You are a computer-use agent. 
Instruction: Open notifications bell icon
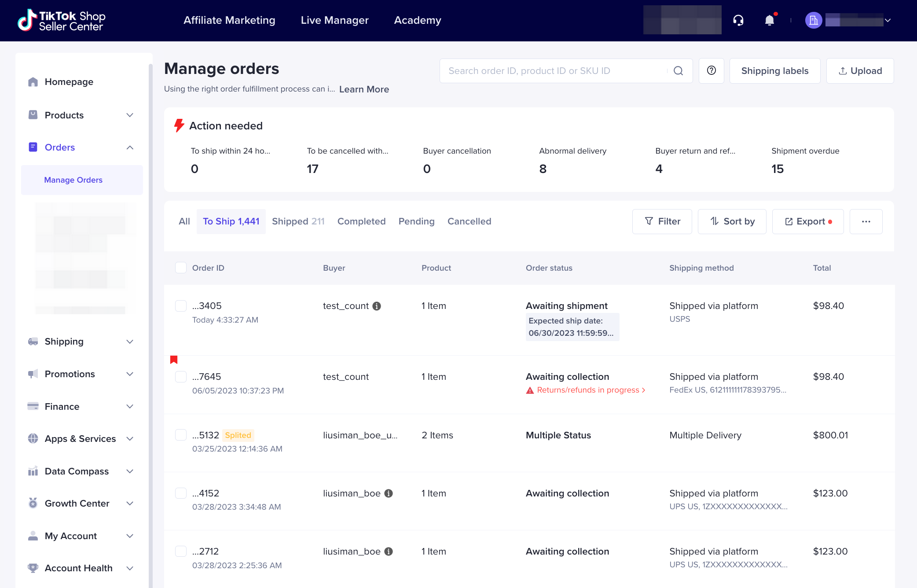coord(770,20)
